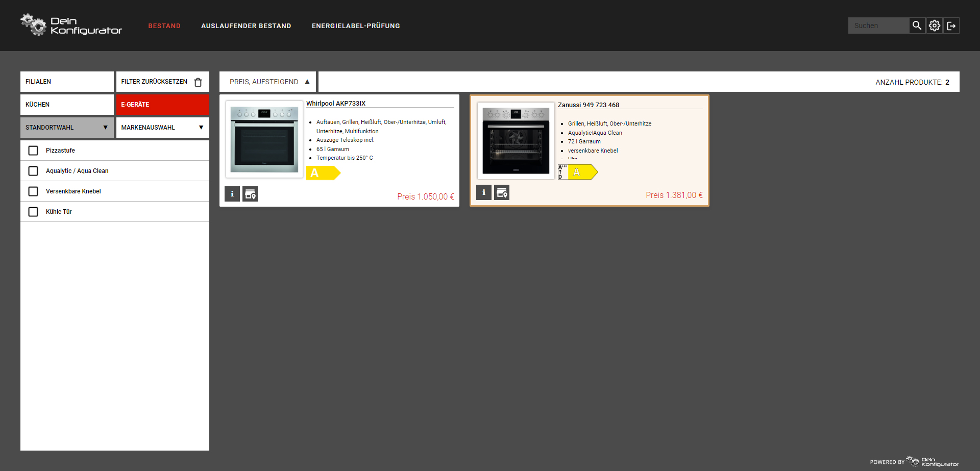Screen dimensions: 980x471
Task: Click trash icon to reset filters
Action: click(198, 82)
